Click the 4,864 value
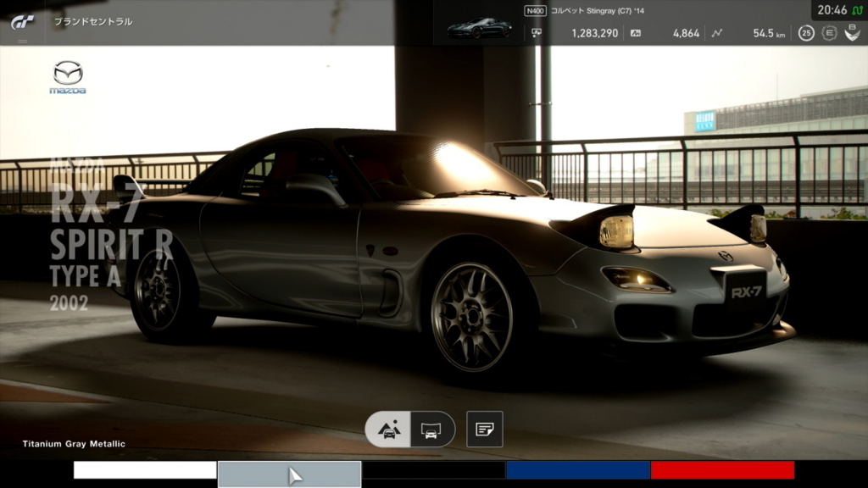 686,33
